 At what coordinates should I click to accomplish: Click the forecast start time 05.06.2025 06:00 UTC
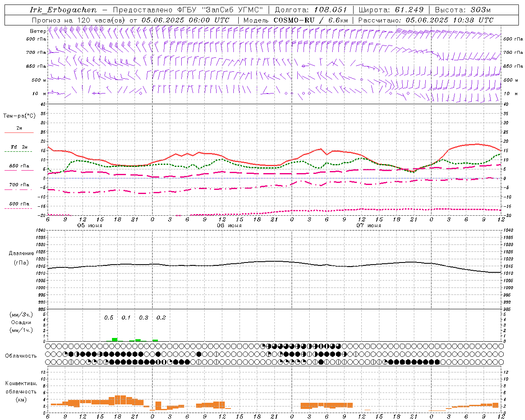(185, 20)
